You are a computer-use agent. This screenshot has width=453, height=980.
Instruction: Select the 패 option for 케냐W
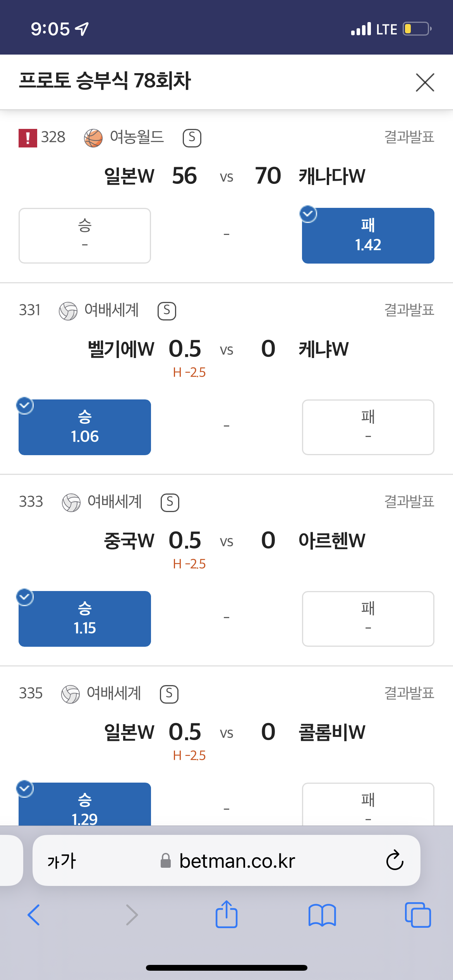pos(368,427)
